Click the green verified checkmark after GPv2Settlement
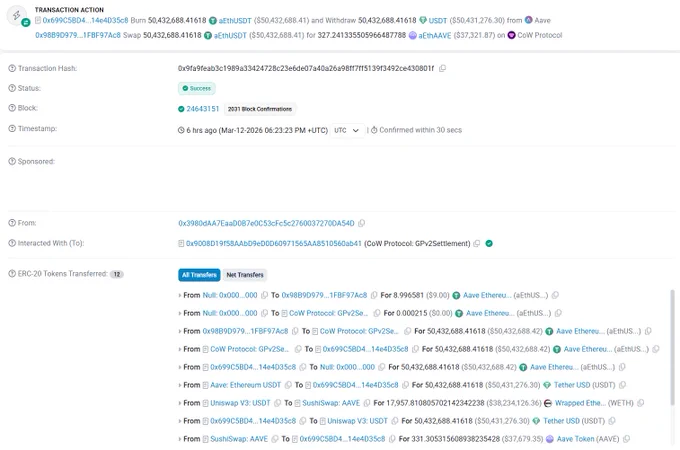Image resolution: width=680 pixels, height=450 pixels. pos(489,244)
